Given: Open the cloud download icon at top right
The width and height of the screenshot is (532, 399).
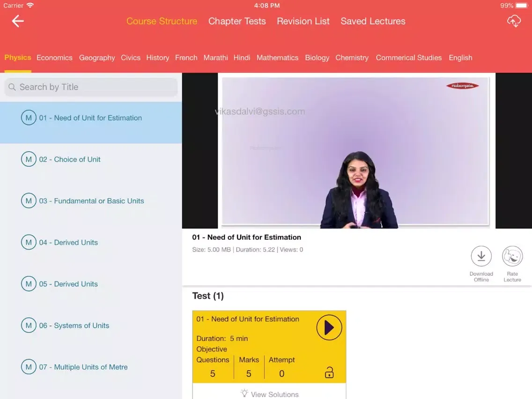Looking at the screenshot, I should pyautogui.click(x=514, y=21).
